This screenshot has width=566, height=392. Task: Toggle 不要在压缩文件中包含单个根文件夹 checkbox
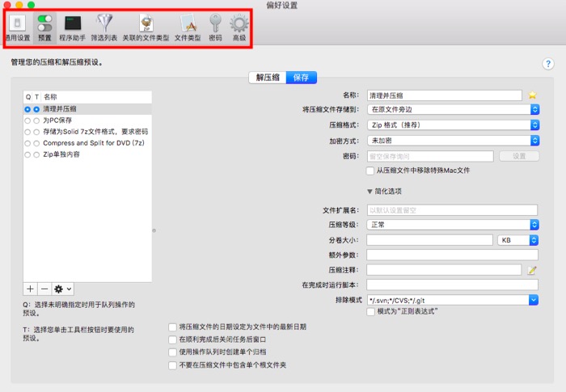[172, 365]
